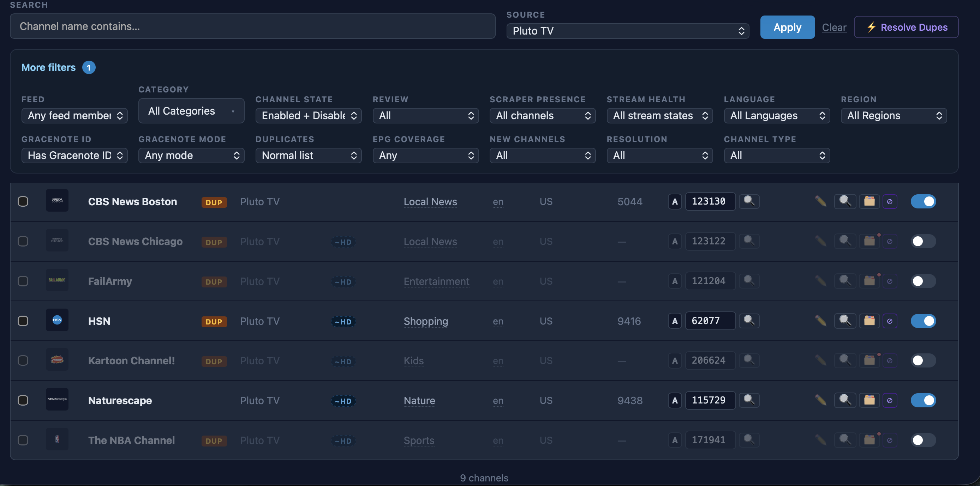
Task: Click the magnifier right of Gracenote ID 123130
Action: [x=749, y=201]
